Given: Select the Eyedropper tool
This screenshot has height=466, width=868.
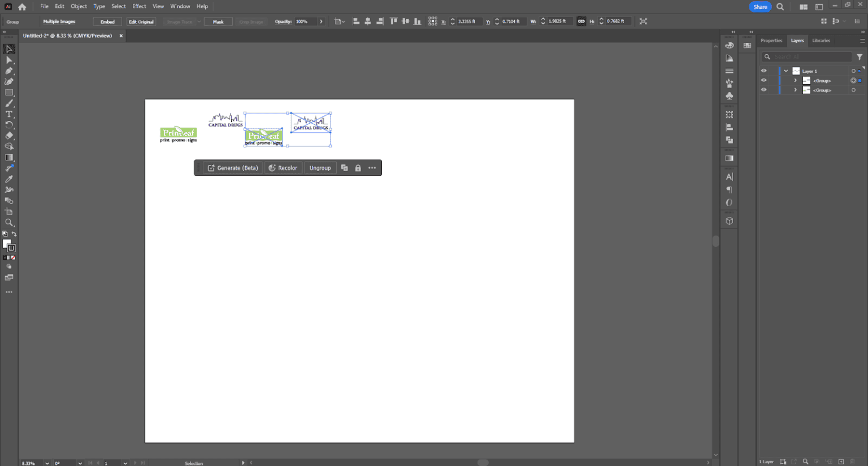Looking at the screenshot, I should click(9, 178).
